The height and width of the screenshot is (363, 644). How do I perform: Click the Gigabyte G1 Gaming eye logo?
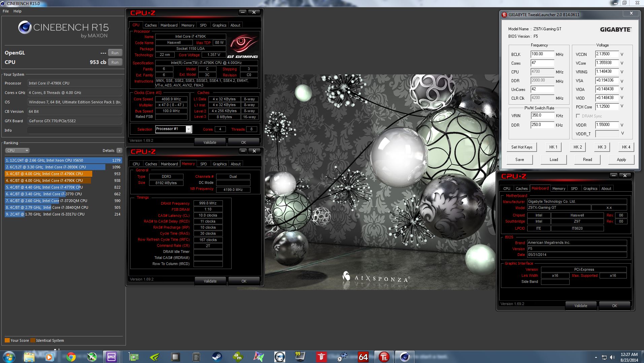(243, 45)
